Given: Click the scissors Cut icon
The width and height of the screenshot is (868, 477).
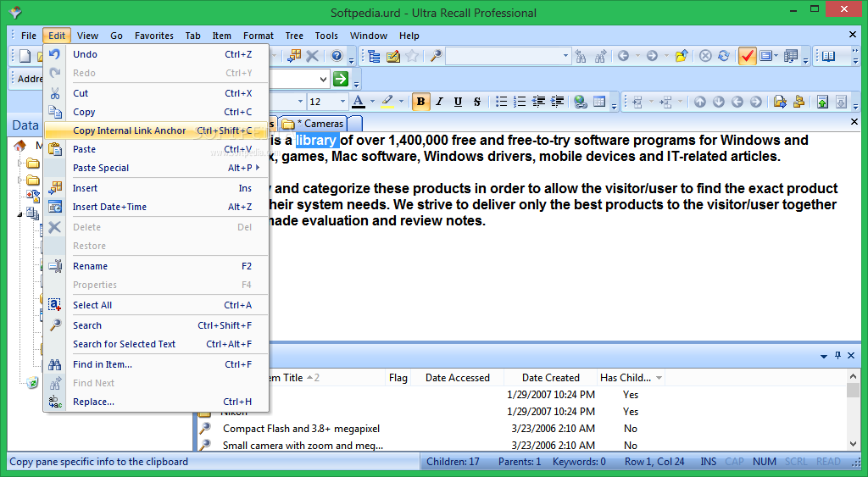Looking at the screenshot, I should coord(54,93).
